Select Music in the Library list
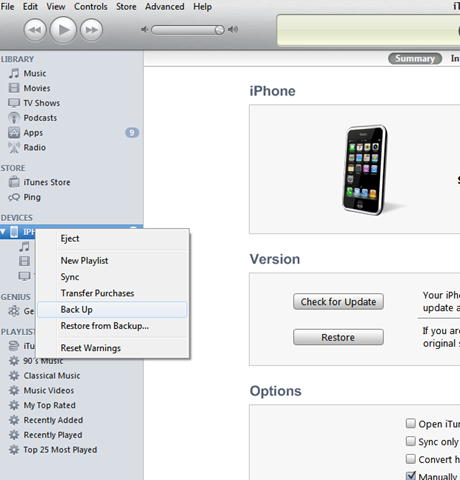The height and width of the screenshot is (480, 460). coord(35,73)
